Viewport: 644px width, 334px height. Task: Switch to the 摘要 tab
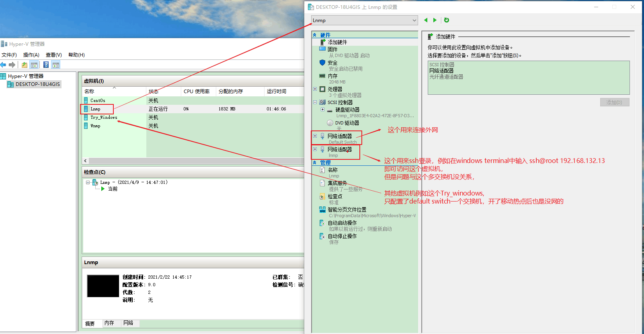90,324
